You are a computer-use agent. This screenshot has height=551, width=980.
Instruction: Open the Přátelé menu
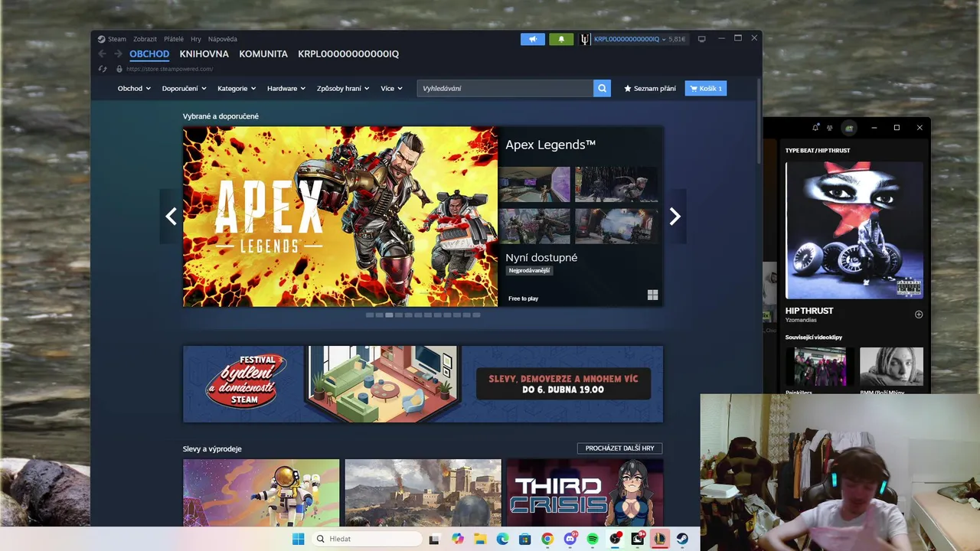174,39
